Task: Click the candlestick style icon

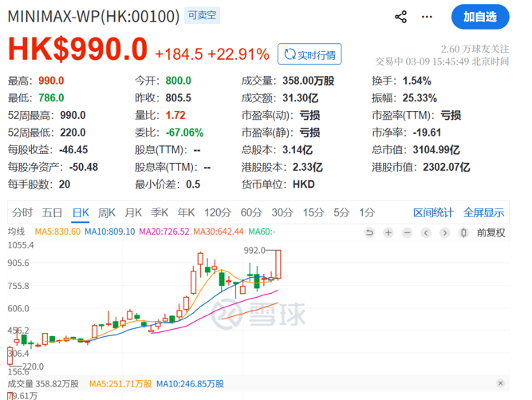Action: point(465,232)
